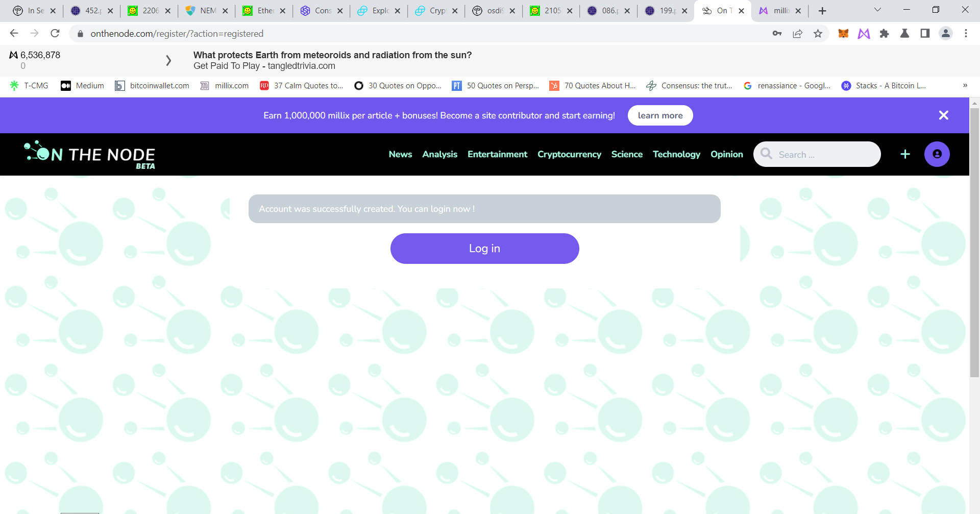Image resolution: width=980 pixels, height=514 pixels.
Task: Open Chrome three-dot menu
Action: click(966, 33)
